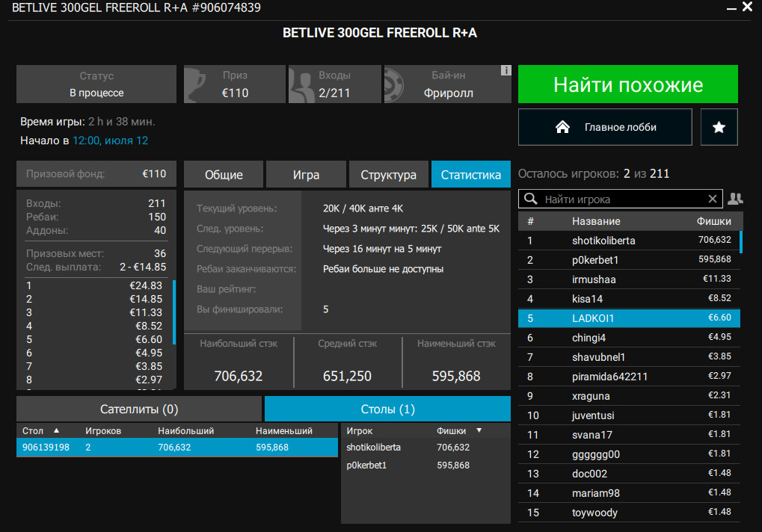The height and width of the screenshot is (532, 762).
Task: Clear the player search field
Action: coord(713,199)
